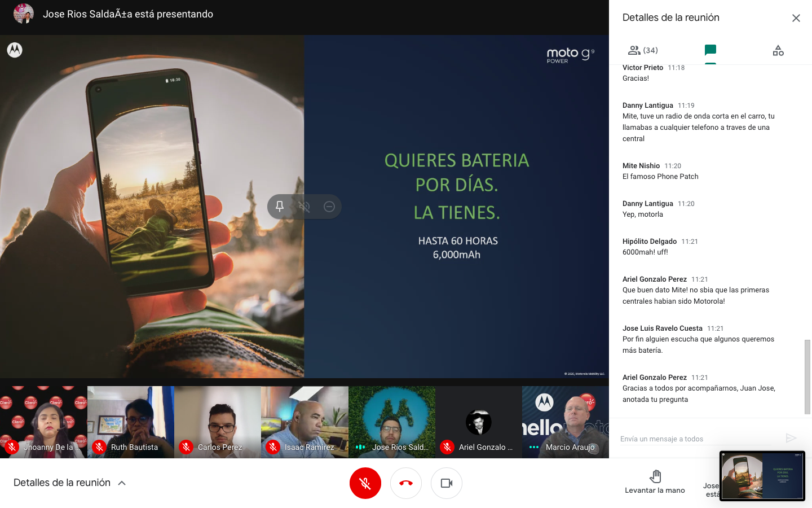812x508 pixels.
Task: Click the message 'El famoso Phone Patch'
Action: [x=660, y=177]
